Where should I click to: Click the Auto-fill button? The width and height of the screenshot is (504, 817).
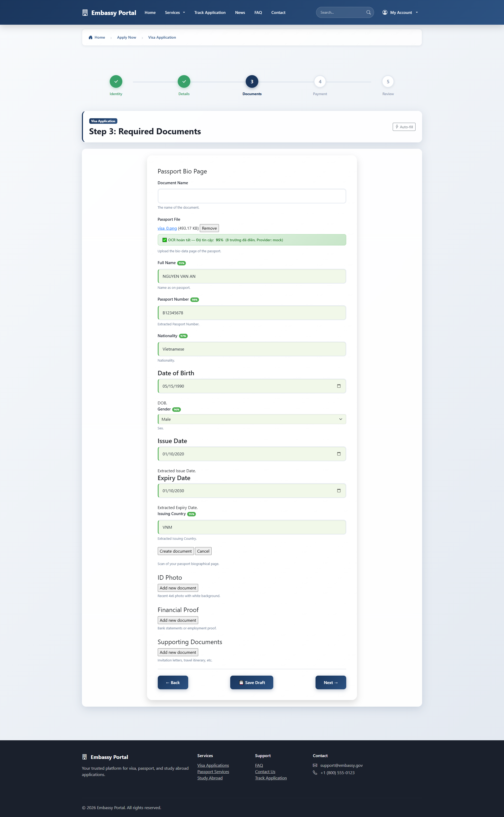coord(404,127)
